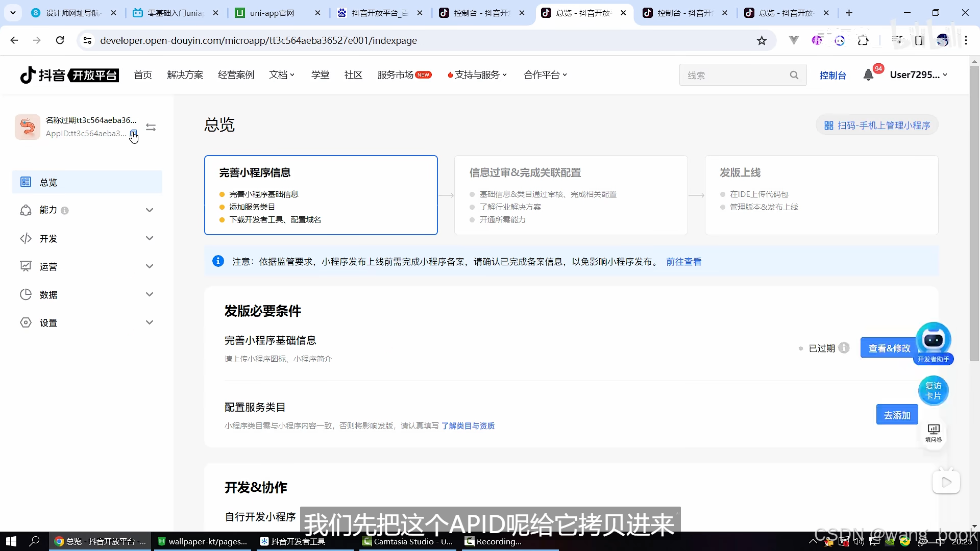This screenshot has height=551, width=980.
Task: Click the video play floating icon
Action: coord(946,482)
